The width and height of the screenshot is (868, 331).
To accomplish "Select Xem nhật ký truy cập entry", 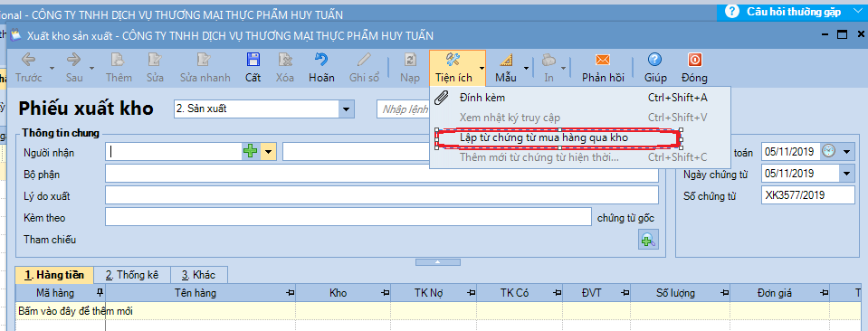I will 579,118.
